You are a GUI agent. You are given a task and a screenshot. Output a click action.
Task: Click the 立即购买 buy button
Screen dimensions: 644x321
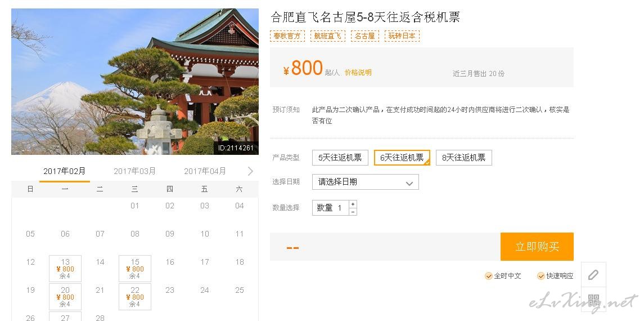(537, 247)
